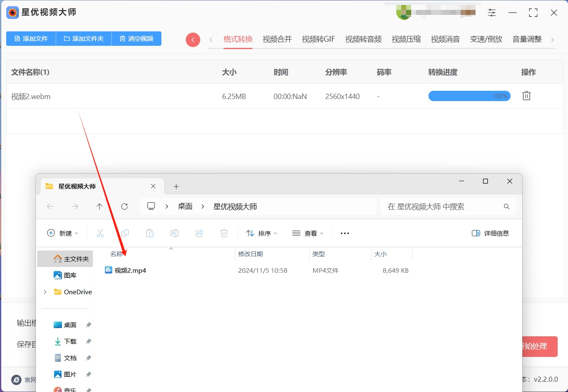The image size is (568, 392).
Task: Add a new Explorer tab with the plus
Action: tap(176, 187)
